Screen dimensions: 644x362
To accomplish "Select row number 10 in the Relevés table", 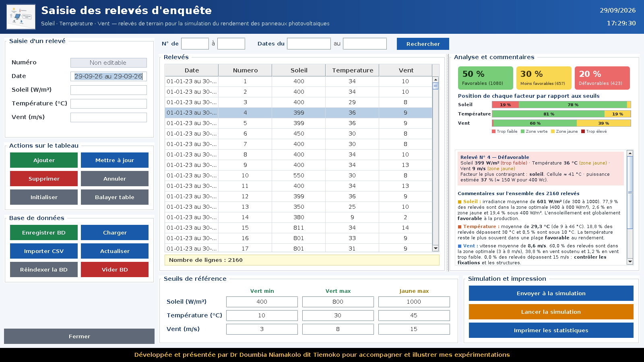I will point(299,175).
